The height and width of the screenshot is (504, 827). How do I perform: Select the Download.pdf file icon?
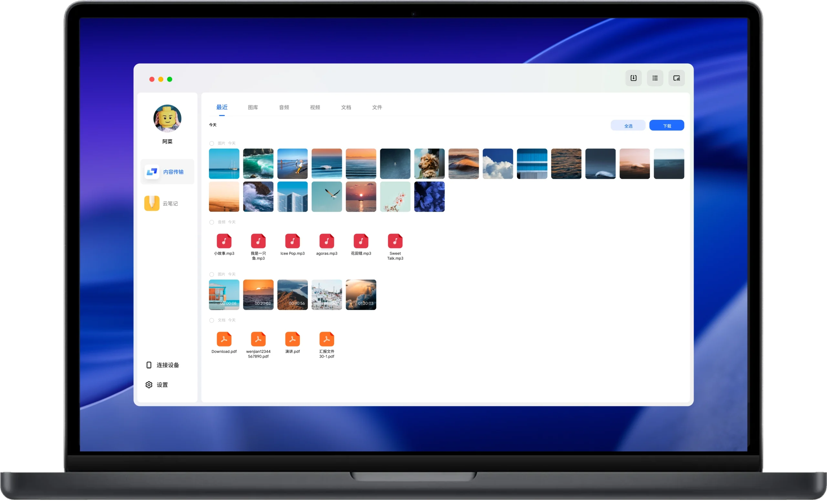coord(224,339)
